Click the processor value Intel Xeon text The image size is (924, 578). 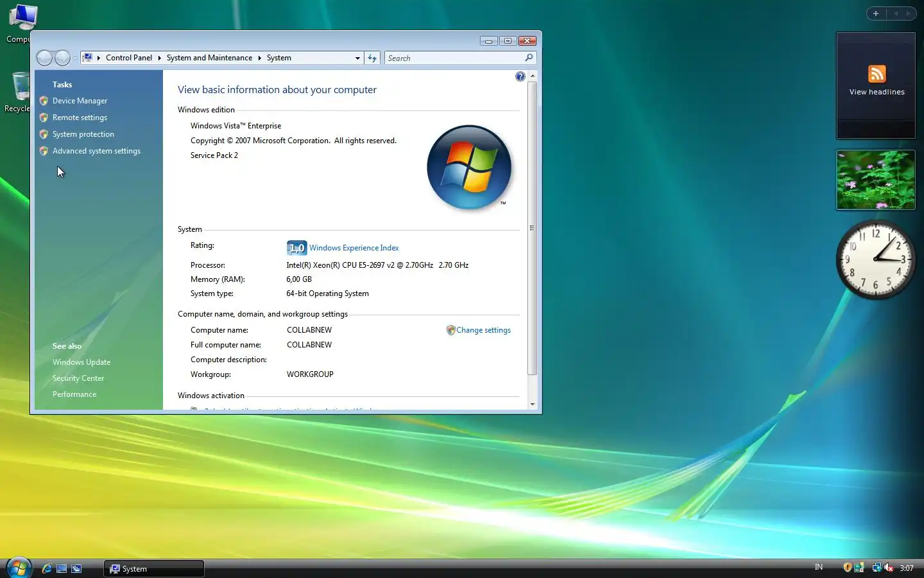tap(377, 265)
